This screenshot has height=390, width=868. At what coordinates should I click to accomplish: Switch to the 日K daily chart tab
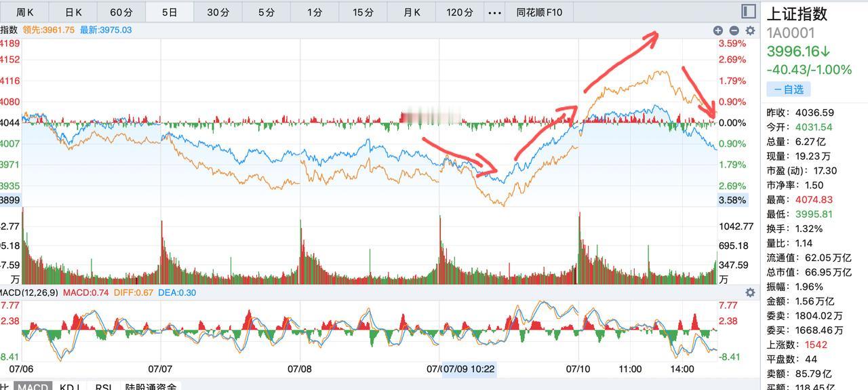(73, 12)
